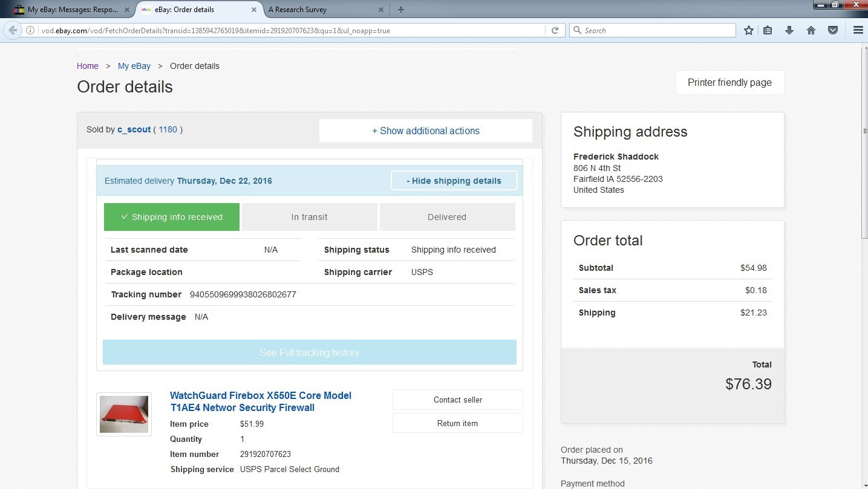Click the Shipping cost $21.23
This screenshot has height=489, width=868.
tap(754, 313)
